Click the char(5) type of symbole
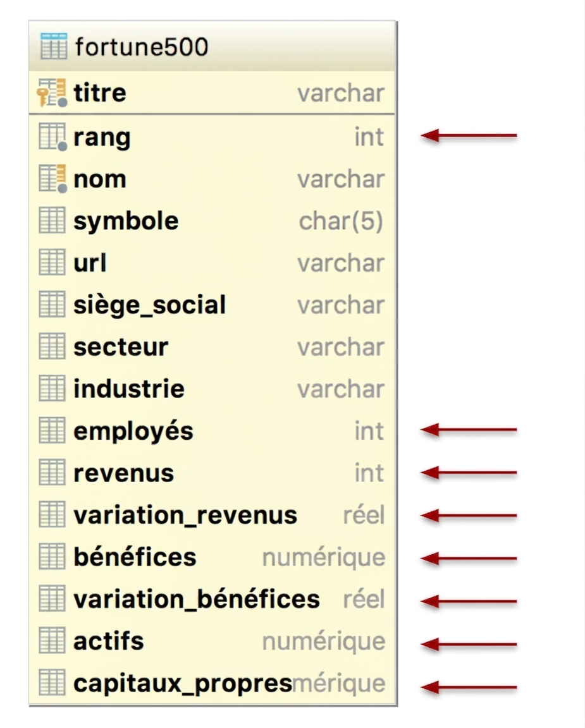Viewport: 585px width, 728px height. coord(341,221)
